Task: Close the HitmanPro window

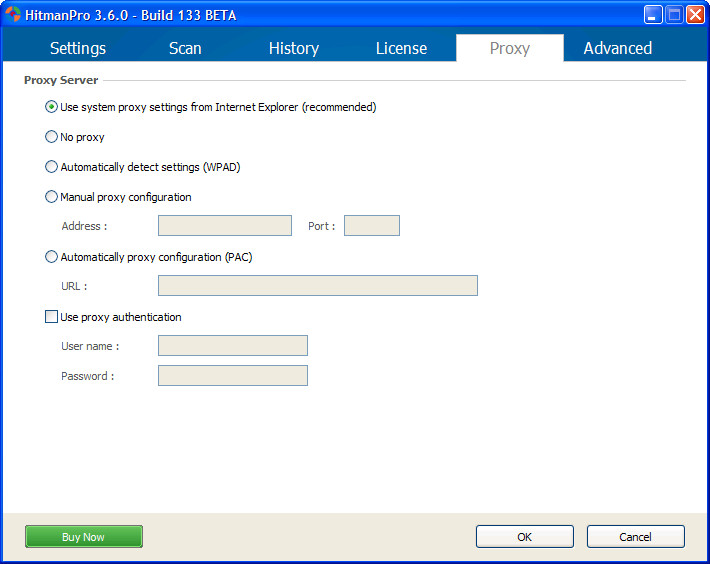Action: (695, 15)
